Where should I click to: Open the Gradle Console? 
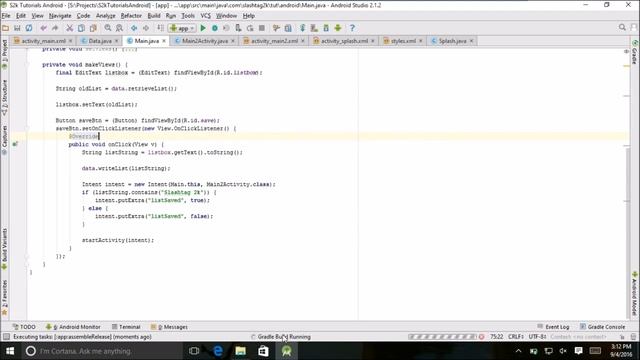click(x=602, y=327)
